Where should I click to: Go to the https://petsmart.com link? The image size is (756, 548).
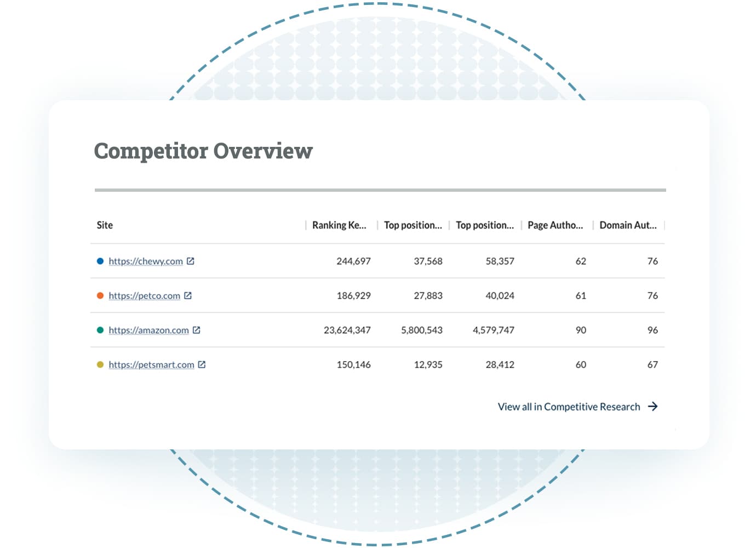pyautogui.click(x=151, y=365)
